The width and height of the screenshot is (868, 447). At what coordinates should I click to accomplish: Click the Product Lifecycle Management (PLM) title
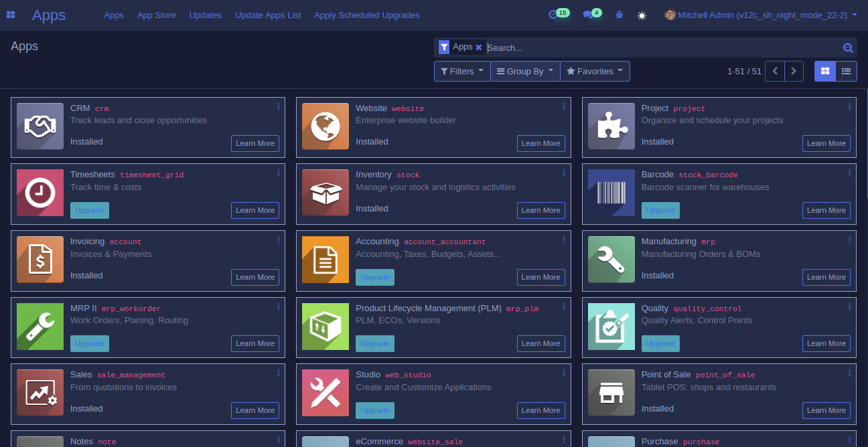point(429,308)
